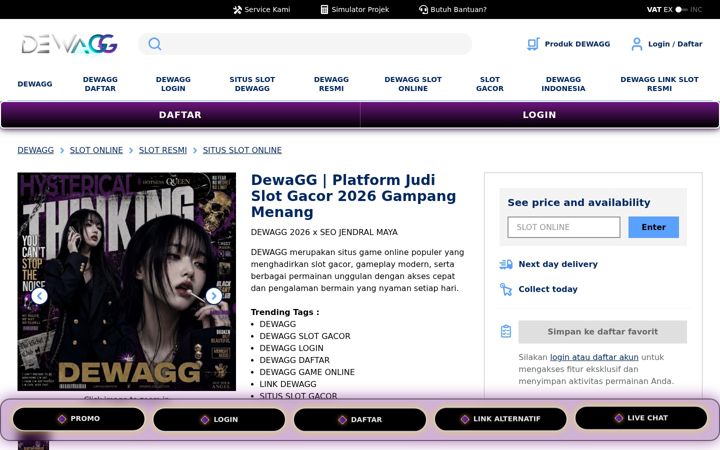Viewport: 720px width, 450px height.
Task: Click the blue Enter button
Action: click(653, 227)
